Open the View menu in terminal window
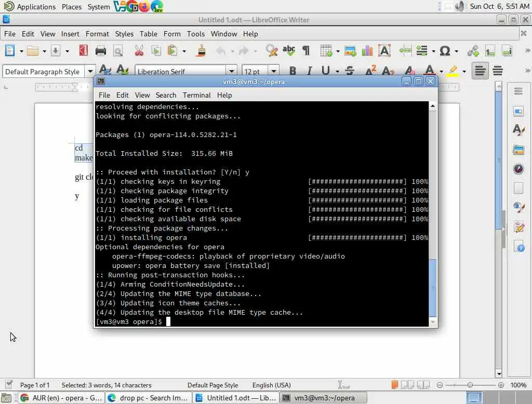 click(142, 96)
